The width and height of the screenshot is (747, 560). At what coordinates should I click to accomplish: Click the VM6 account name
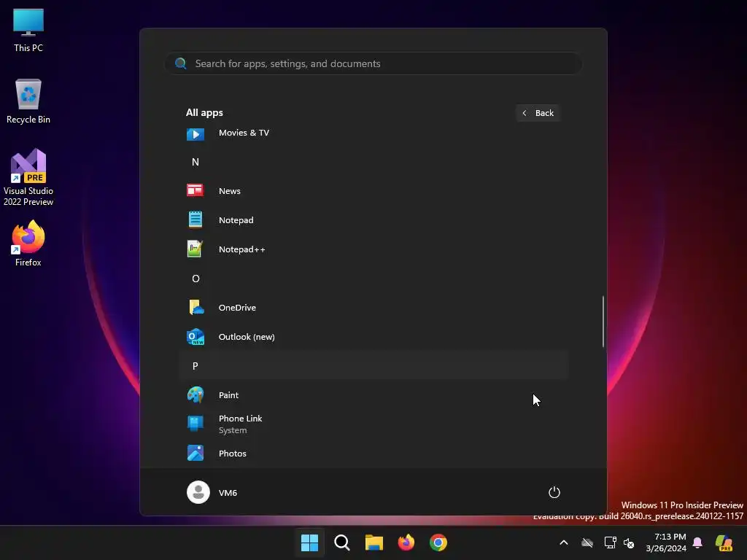[228, 492]
